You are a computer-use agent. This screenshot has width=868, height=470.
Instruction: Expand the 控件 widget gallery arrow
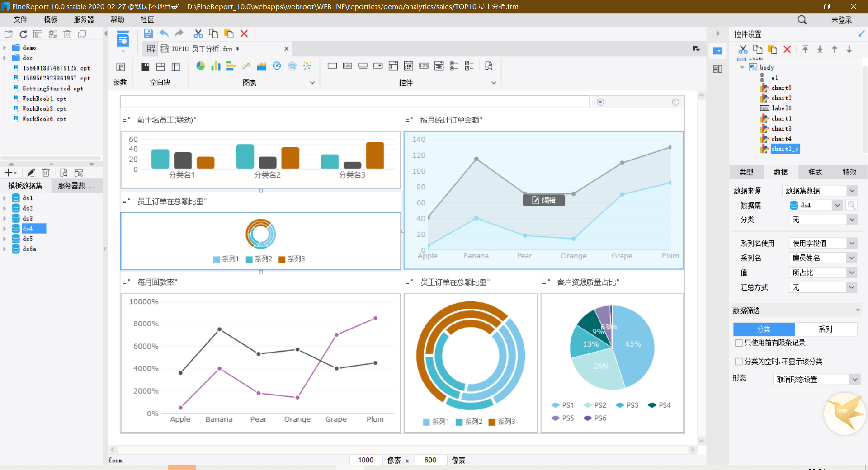[494, 83]
